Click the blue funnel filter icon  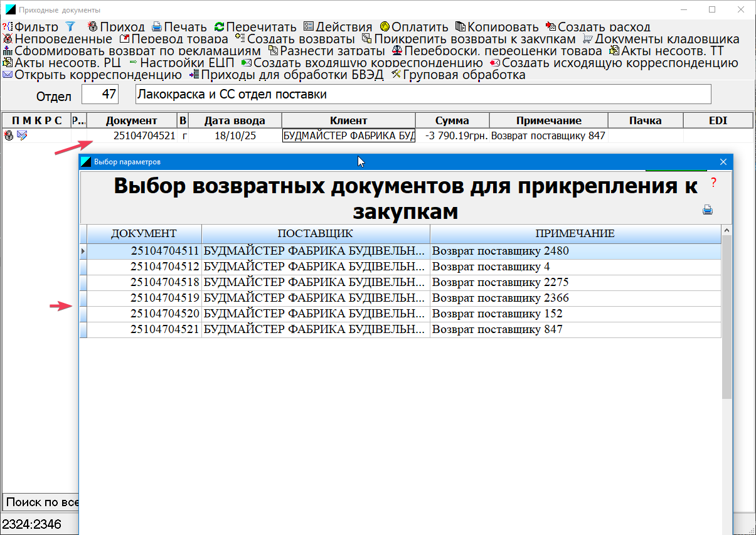click(x=70, y=27)
